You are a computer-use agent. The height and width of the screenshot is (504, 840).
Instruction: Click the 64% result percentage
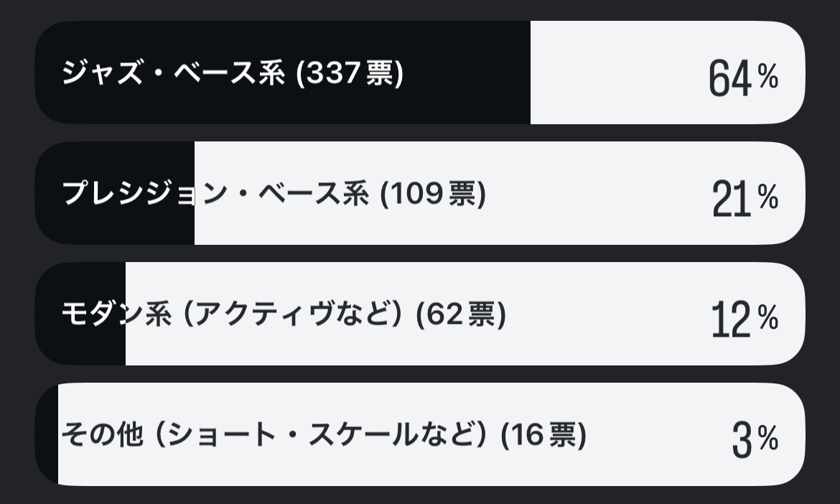(742, 78)
